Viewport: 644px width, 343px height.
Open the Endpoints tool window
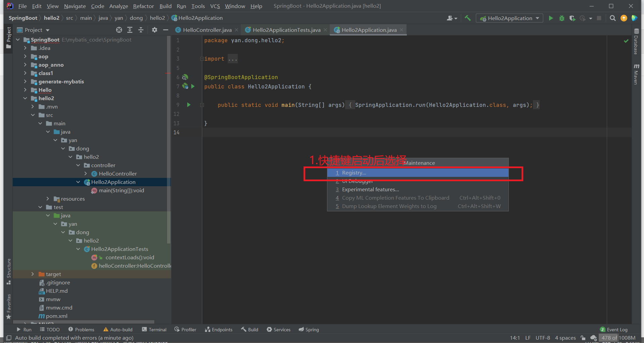218,330
